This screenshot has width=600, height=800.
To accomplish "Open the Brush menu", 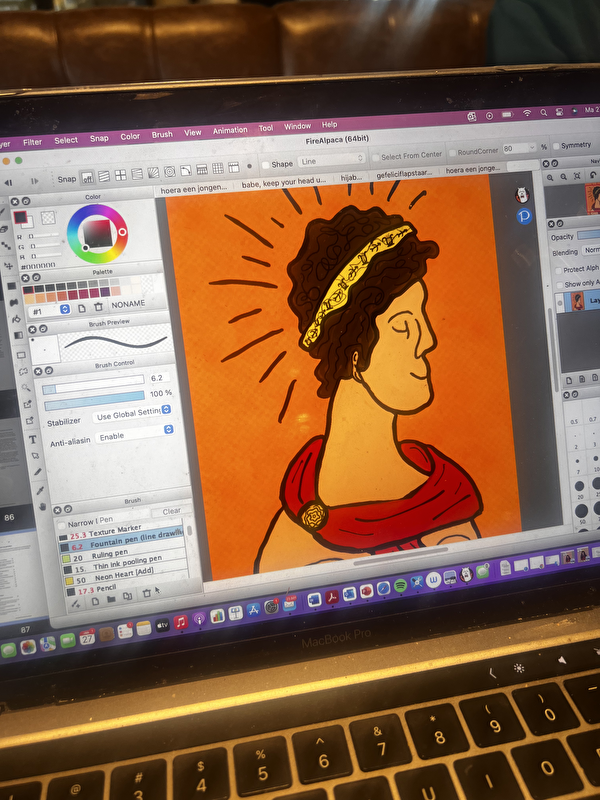I will click(x=162, y=134).
